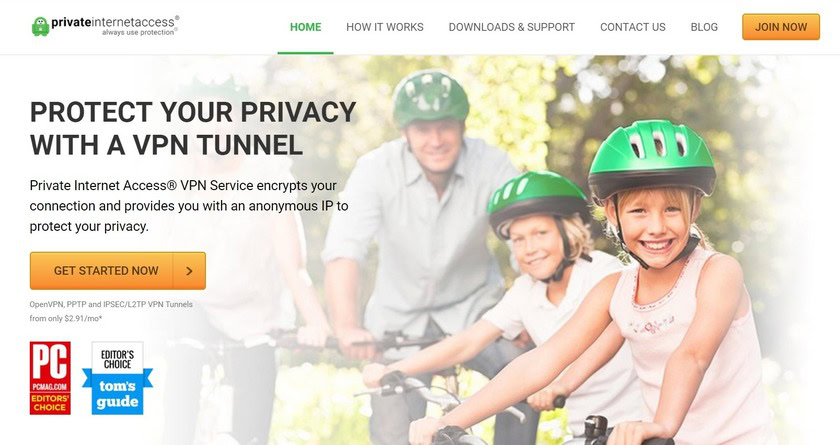Open the privateinternetaccess logo wordmark
The width and height of the screenshot is (840, 445).
point(113,22)
